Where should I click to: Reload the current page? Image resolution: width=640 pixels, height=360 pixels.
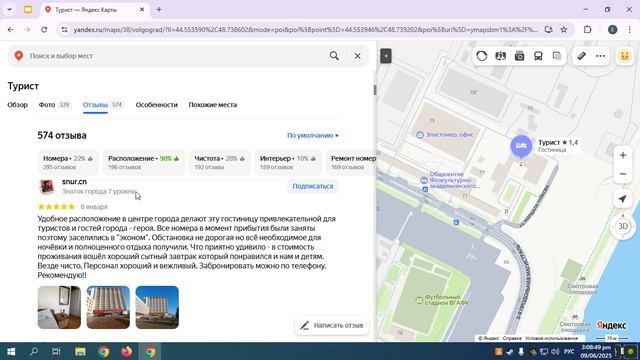[x=44, y=29]
